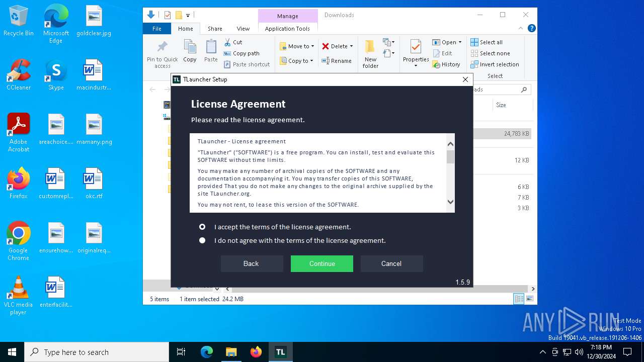The width and height of the screenshot is (644, 362).
Task: Click Select none in the ribbon
Action: [x=490, y=53]
